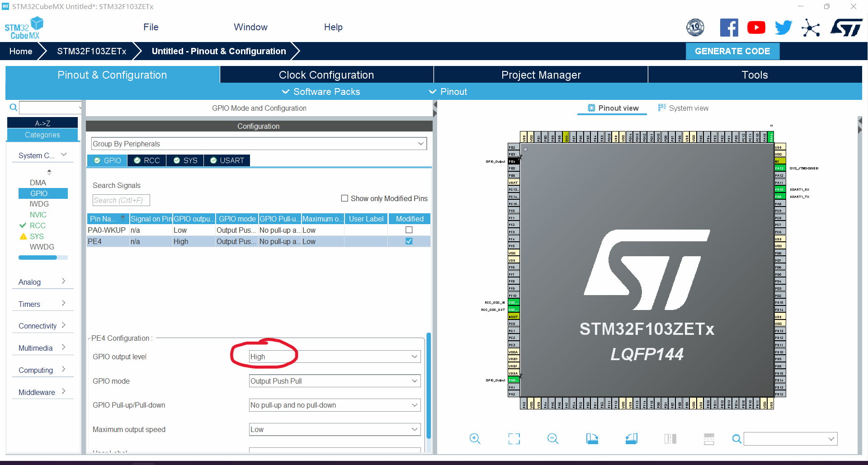Open the File menu
The width and height of the screenshot is (868, 465).
click(x=151, y=27)
